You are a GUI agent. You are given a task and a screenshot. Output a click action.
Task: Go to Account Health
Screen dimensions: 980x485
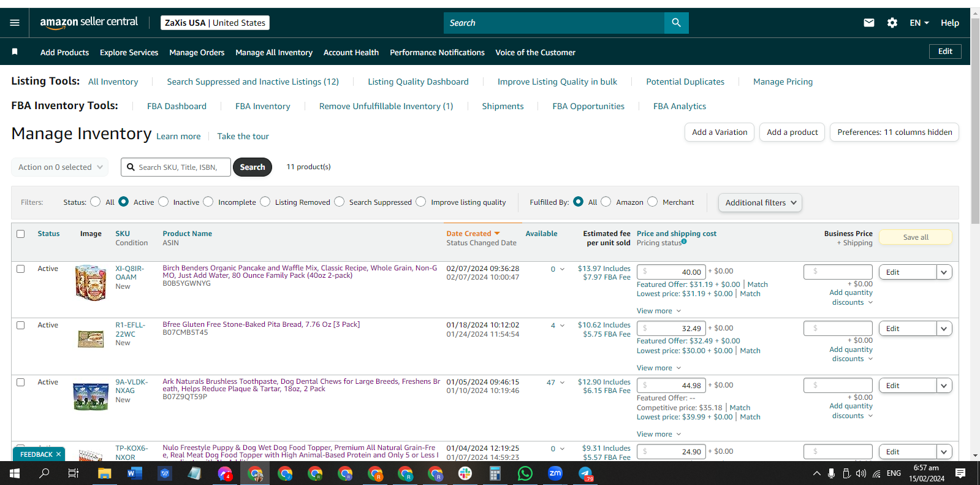[351, 53]
